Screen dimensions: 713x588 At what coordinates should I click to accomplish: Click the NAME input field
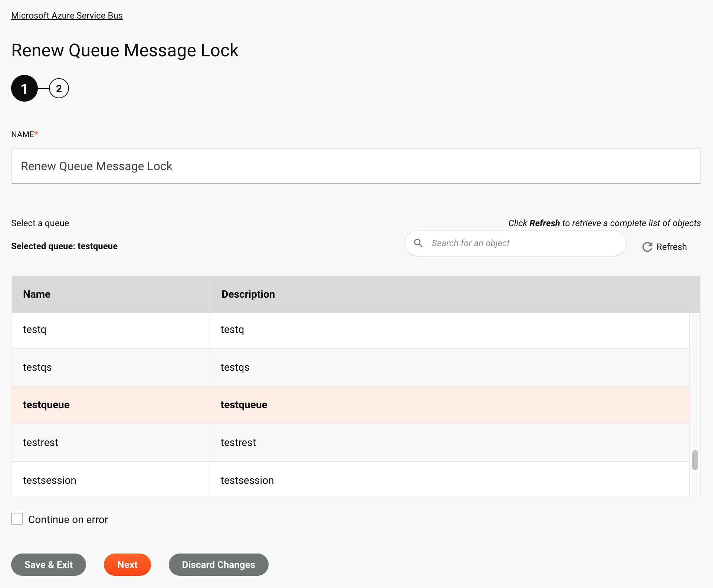(x=356, y=166)
